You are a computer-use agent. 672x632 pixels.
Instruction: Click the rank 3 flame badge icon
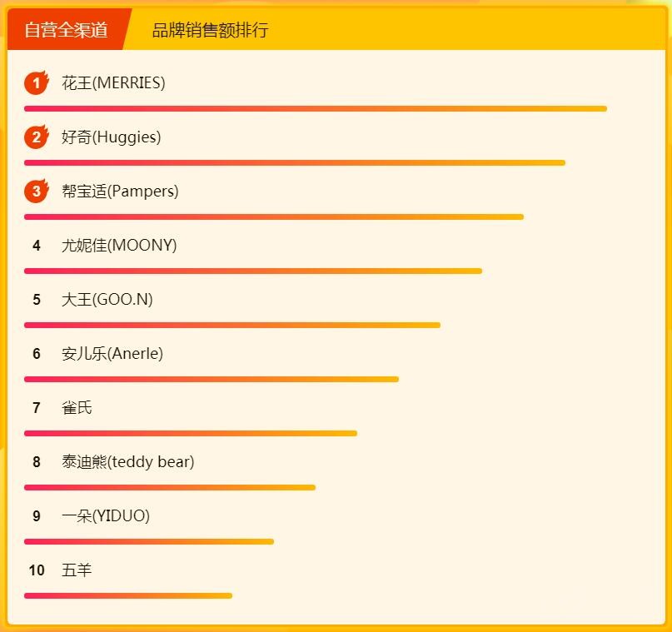[36, 192]
